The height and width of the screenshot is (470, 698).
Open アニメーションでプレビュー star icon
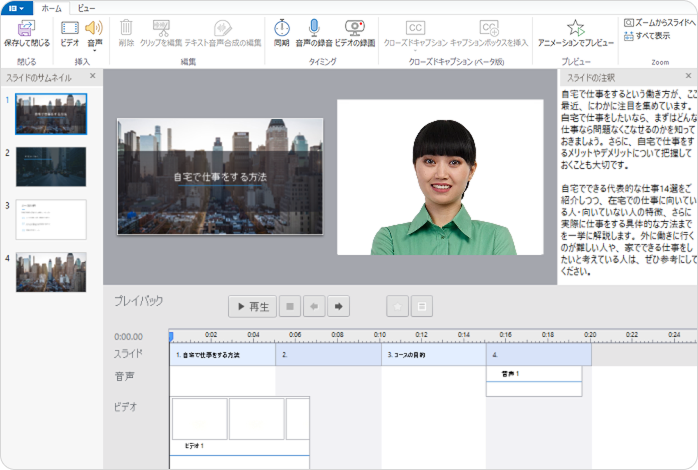(575, 28)
